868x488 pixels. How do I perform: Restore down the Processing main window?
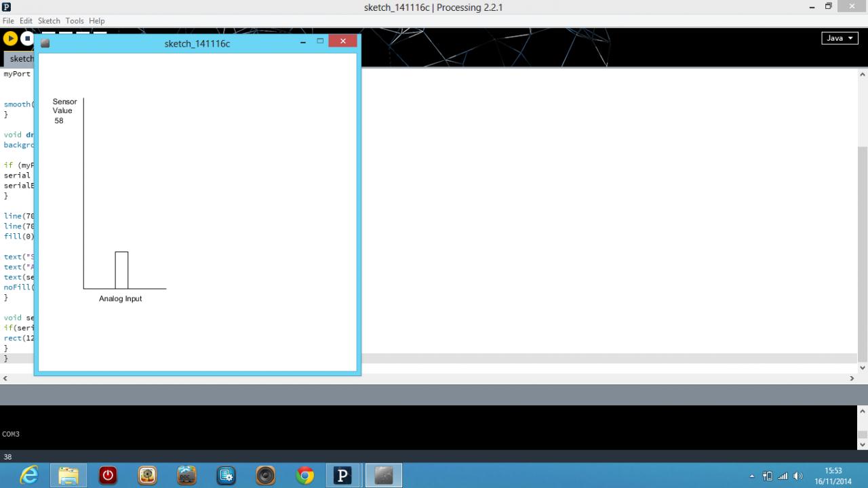(828, 7)
